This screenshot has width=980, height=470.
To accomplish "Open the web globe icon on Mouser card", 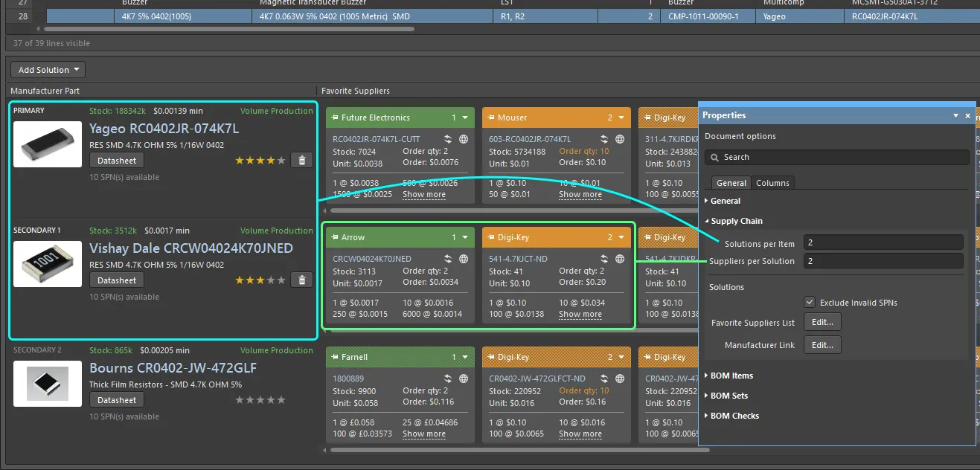I will [620, 139].
